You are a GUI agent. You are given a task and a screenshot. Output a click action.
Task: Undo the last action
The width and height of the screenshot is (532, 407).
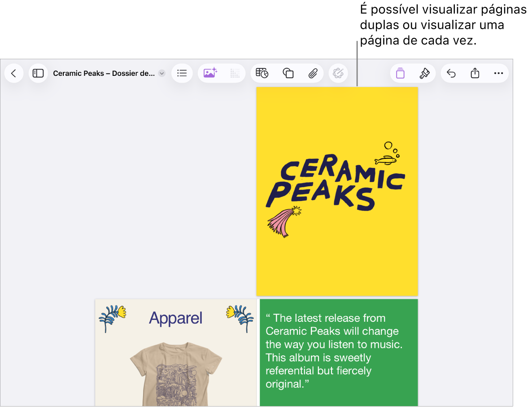[451, 73]
